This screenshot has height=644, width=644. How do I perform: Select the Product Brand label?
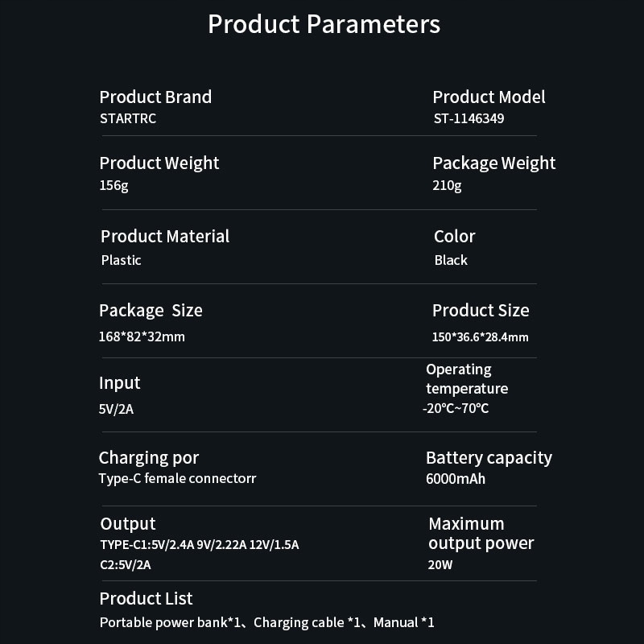pos(155,97)
